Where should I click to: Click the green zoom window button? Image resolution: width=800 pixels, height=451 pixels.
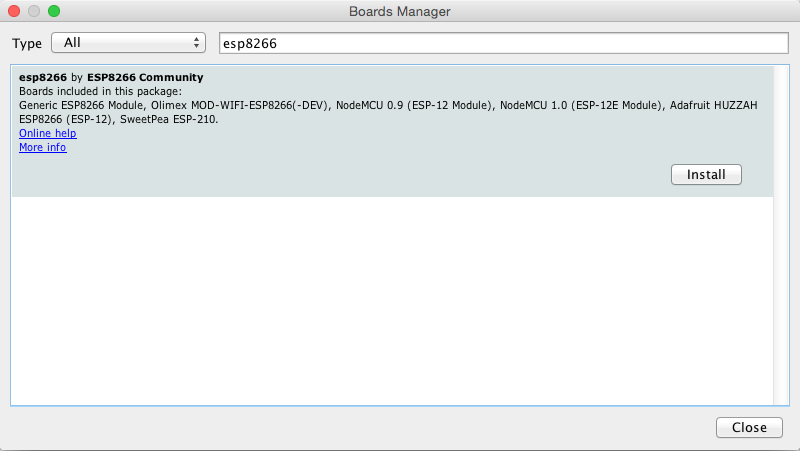[x=54, y=11]
